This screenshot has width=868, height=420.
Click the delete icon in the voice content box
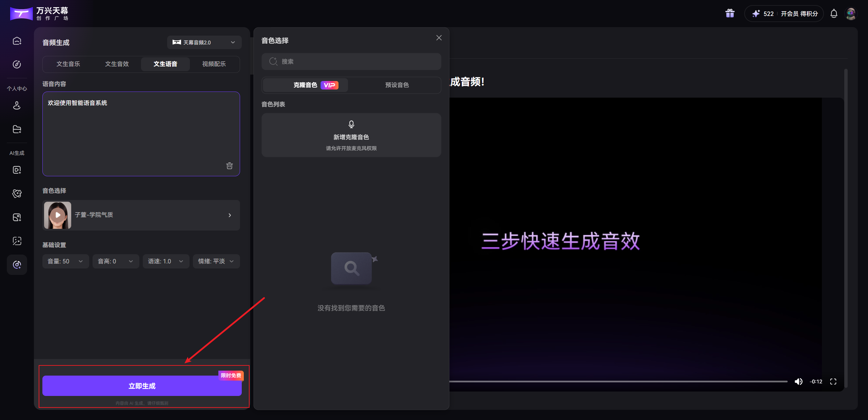(230, 166)
